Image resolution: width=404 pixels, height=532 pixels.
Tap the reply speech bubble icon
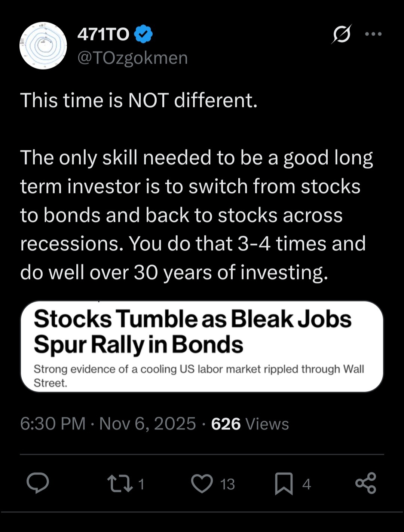pyautogui.click(x=38, y=483)
